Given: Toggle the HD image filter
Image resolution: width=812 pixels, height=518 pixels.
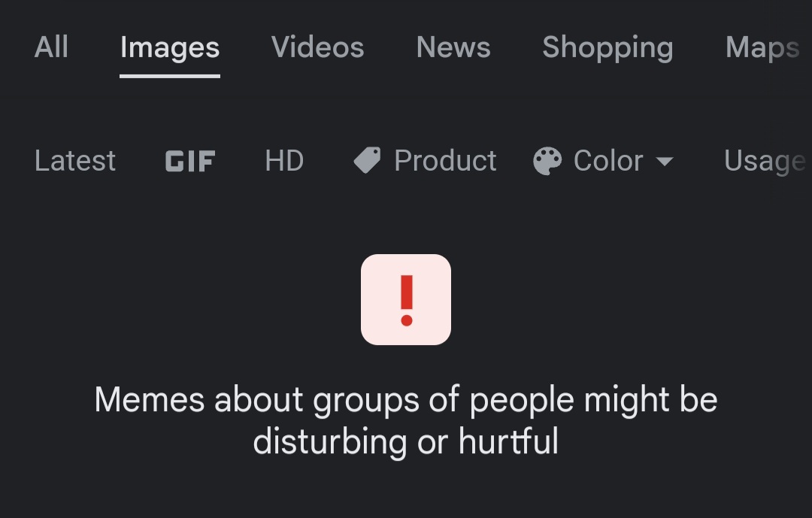Looking at the screenshot, I should point(284,161).
